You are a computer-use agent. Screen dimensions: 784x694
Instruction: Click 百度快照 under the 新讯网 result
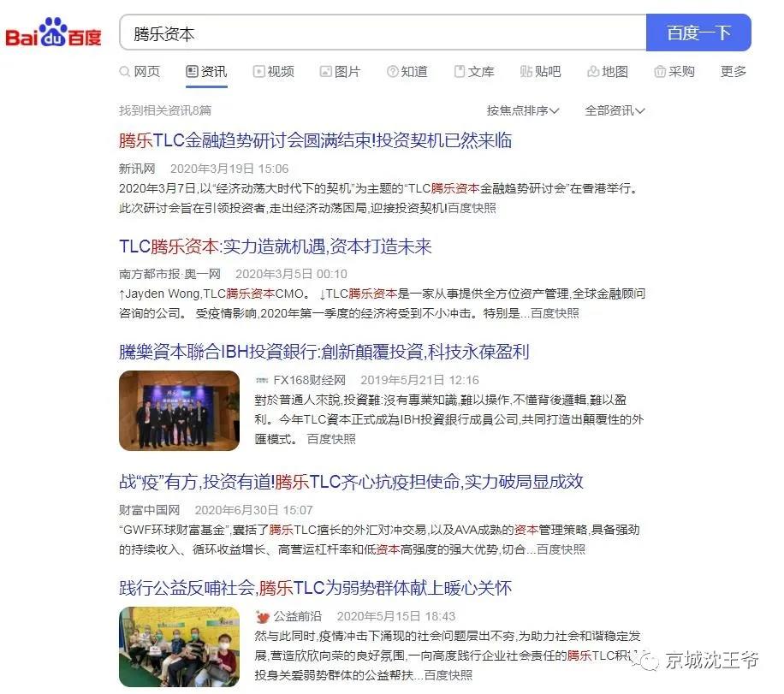[x=472, y=208]
